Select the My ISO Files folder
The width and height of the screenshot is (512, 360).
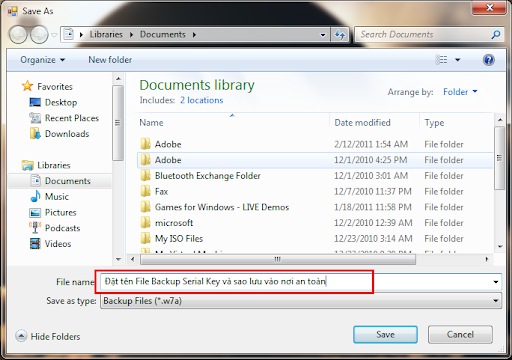[315, 238]
